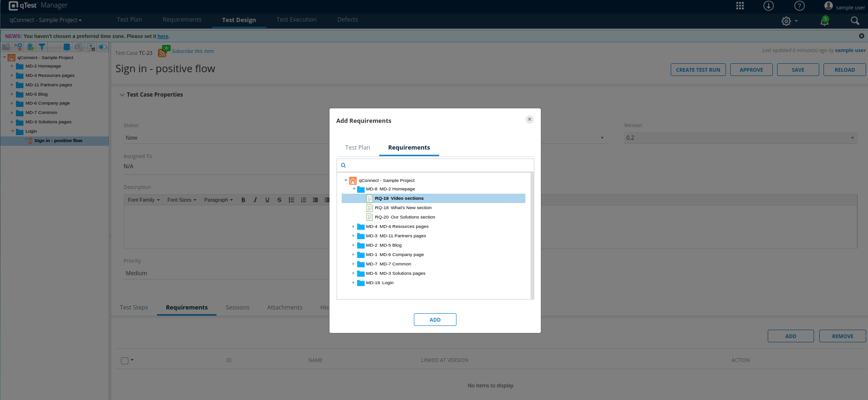This screenshot has width=868, height=400.
Task: Go to the Test Execution tab
Action: click(296, 20)
